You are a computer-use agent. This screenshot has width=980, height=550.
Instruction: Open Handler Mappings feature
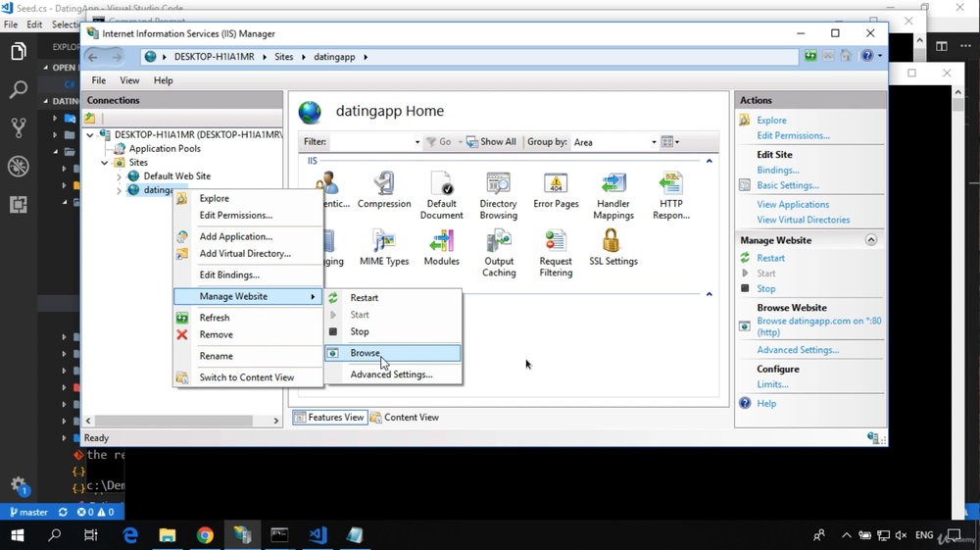(x=613, y=195)
